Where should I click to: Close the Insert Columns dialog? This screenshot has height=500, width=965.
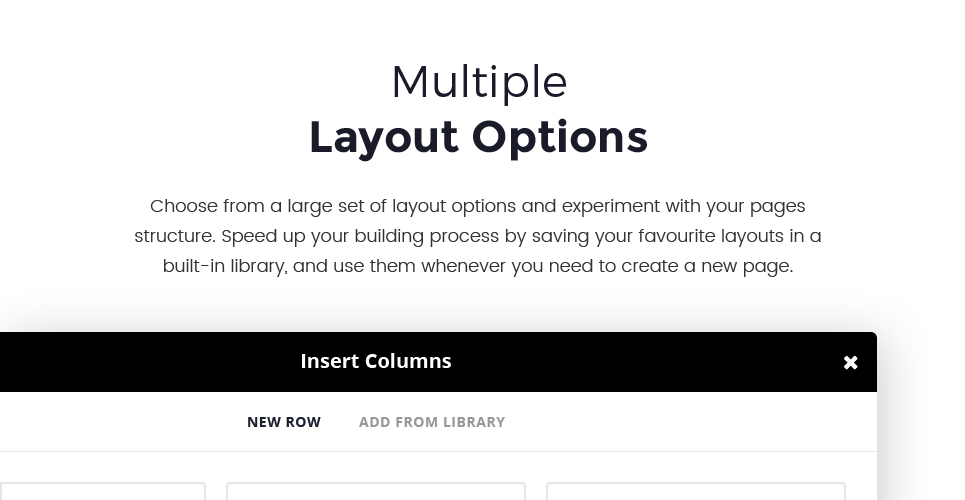tap(851, 363)
